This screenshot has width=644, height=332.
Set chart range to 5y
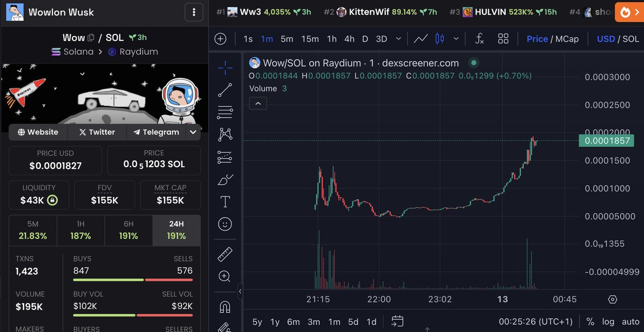257,322
